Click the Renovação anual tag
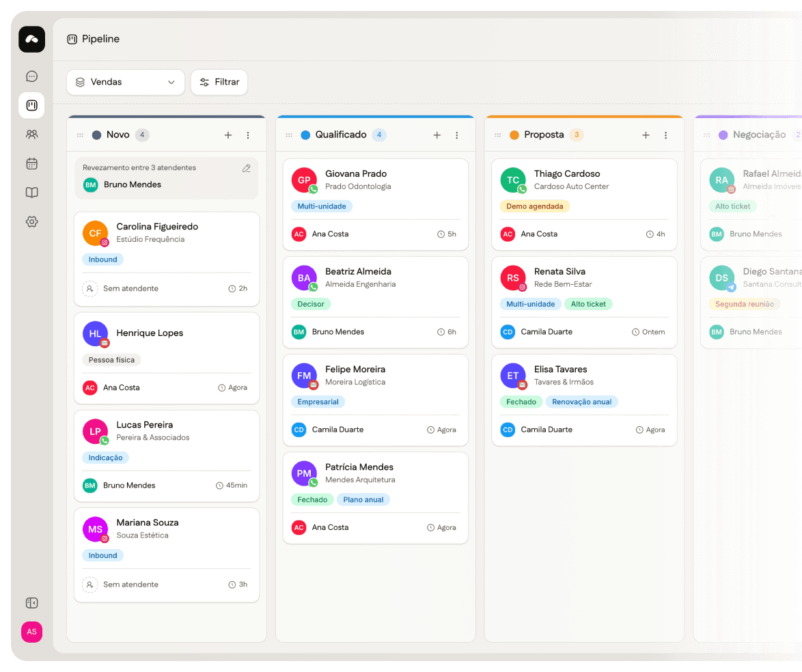The image size is (802, 672). point(581,402)
